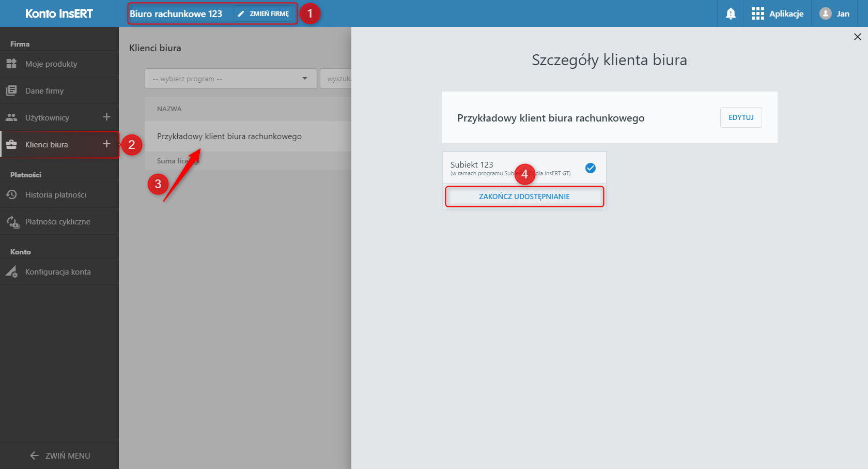Click the client name in details panel

(551, 118)
